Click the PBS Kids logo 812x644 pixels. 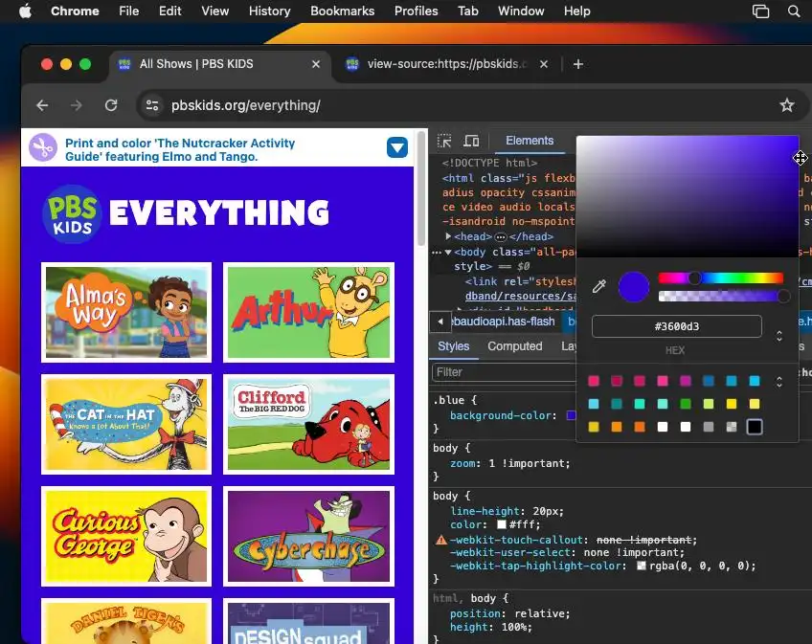[x=72, y=213]
